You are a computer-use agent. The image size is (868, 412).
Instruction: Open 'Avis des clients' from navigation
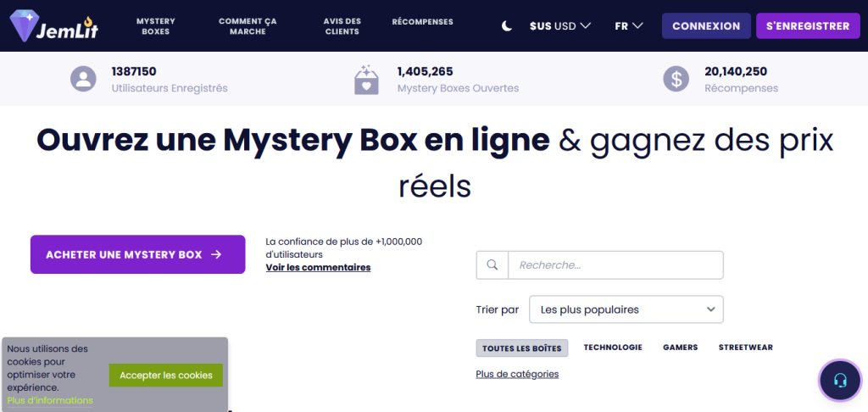pos(342,26)
